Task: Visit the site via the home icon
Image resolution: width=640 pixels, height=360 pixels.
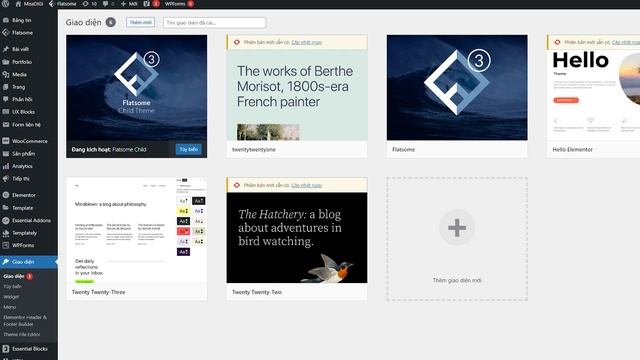Action: [29, 4]
